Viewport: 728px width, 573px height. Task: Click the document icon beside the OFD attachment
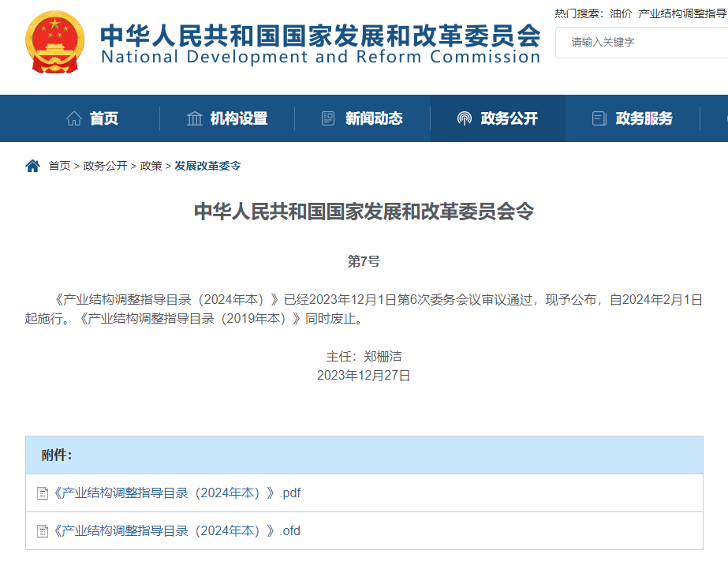[42, 530]
